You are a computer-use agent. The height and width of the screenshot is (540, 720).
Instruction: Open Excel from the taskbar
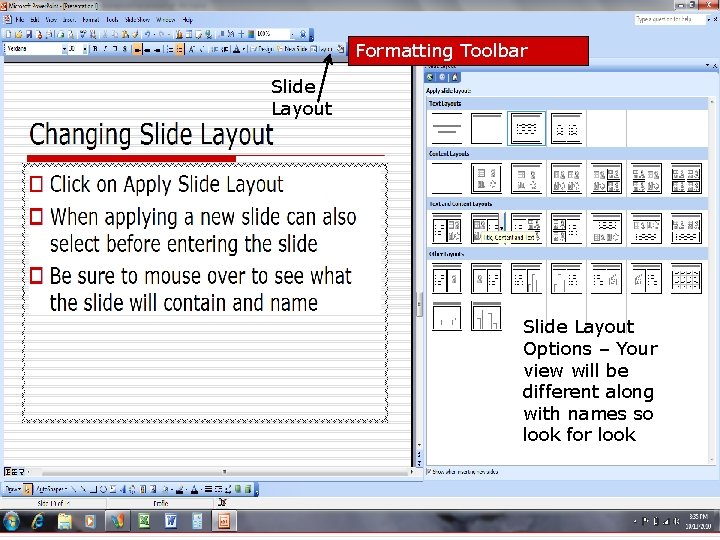(144, 522)
